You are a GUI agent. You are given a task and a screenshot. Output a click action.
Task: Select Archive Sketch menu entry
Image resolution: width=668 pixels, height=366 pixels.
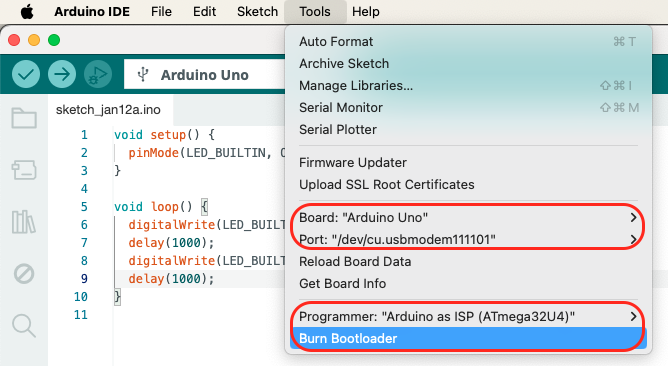pyautogui.click(x=469, y=63)
